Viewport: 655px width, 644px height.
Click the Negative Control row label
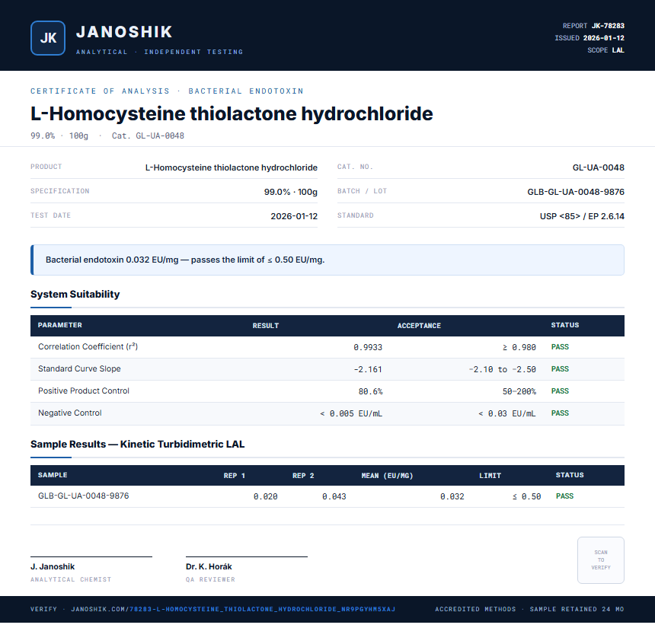coord(70,413)
